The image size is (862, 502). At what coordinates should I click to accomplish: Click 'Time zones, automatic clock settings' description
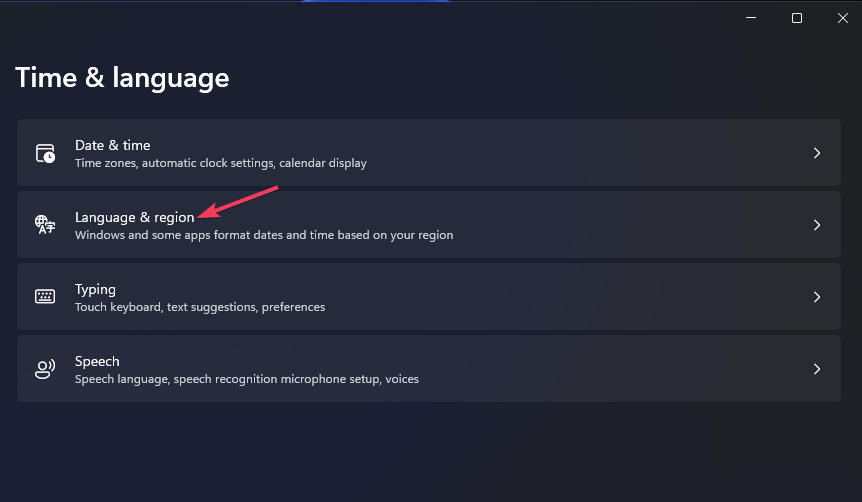221,163
